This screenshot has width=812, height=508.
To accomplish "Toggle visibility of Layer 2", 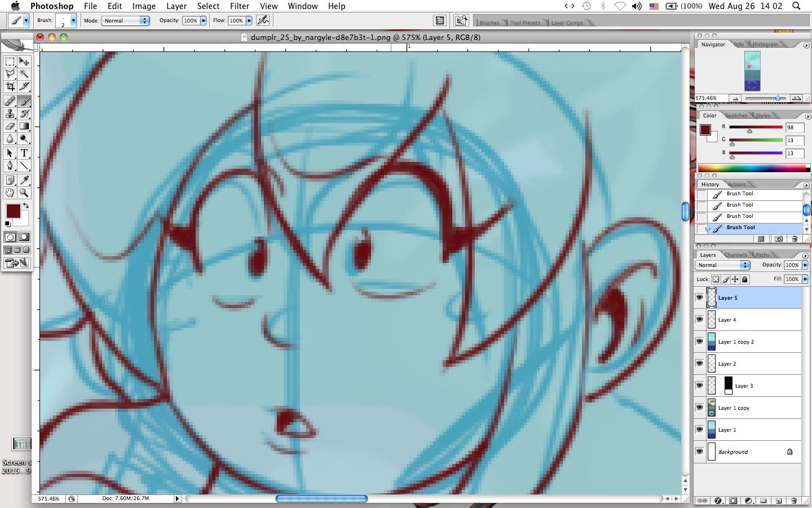I will point(699,364).
